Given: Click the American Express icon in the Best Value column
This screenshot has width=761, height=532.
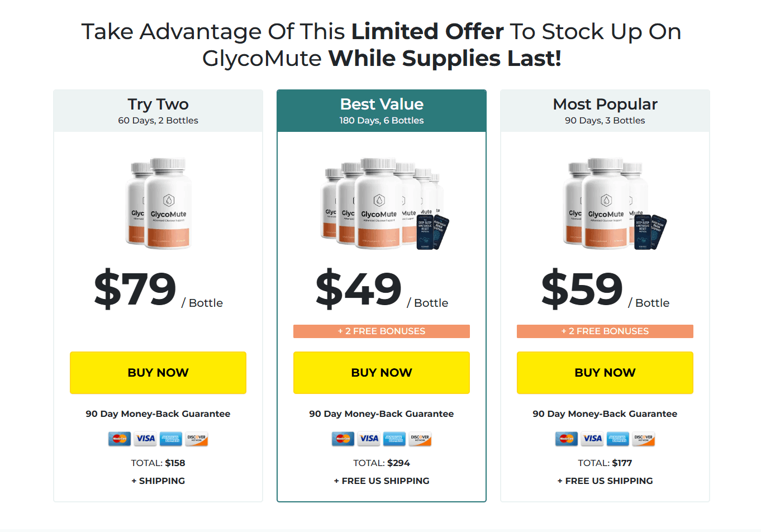Looking at the screenshot, I should [x=394, y=439].
